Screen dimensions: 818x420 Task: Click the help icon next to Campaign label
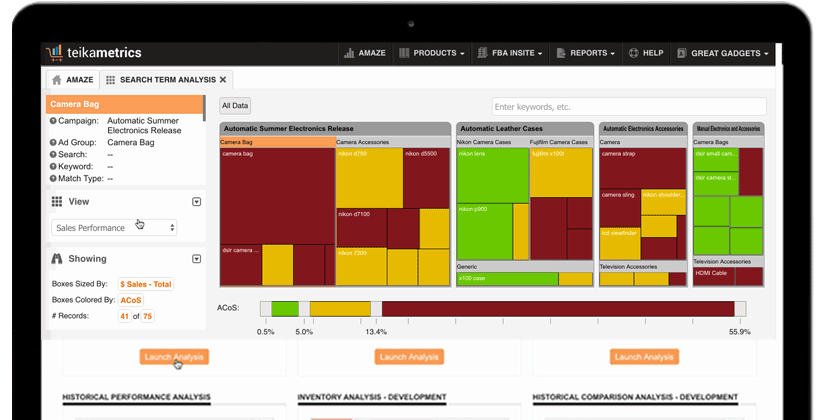pos(53,120)
